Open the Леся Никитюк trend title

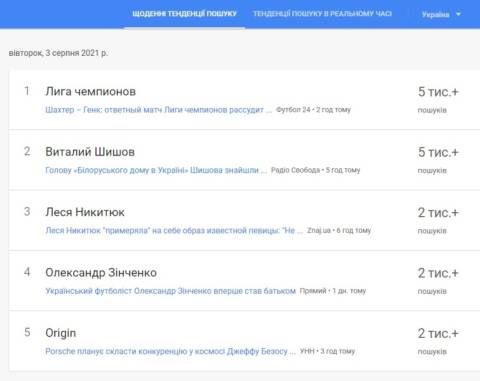click(x=85, y=212)
